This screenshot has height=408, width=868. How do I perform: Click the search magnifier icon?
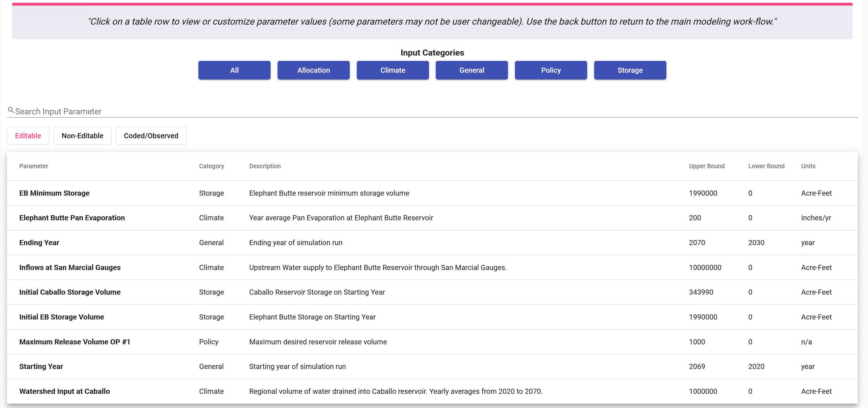(x=11, y=110)
